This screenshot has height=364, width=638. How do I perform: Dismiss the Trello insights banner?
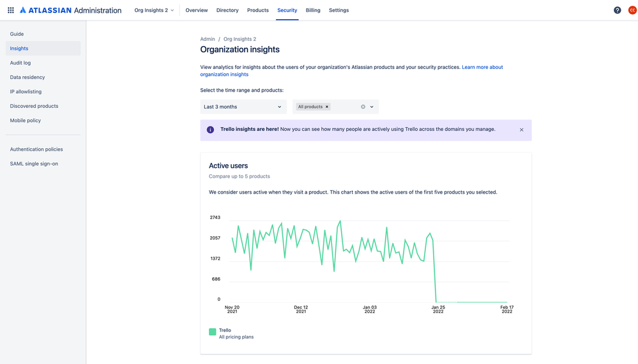521,130
